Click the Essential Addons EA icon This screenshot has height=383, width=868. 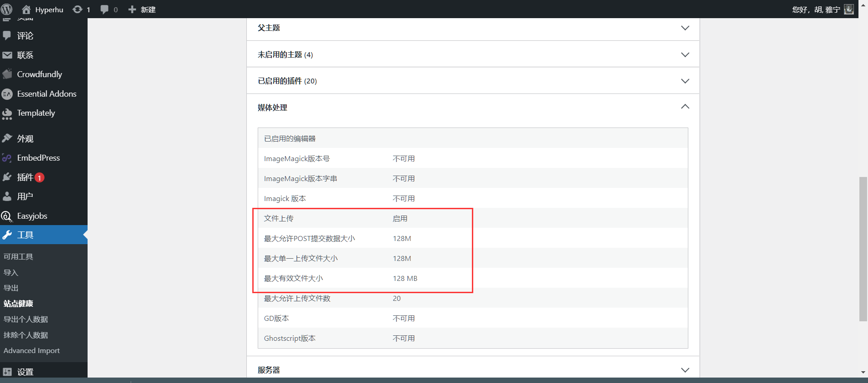(x=7, y=94)
